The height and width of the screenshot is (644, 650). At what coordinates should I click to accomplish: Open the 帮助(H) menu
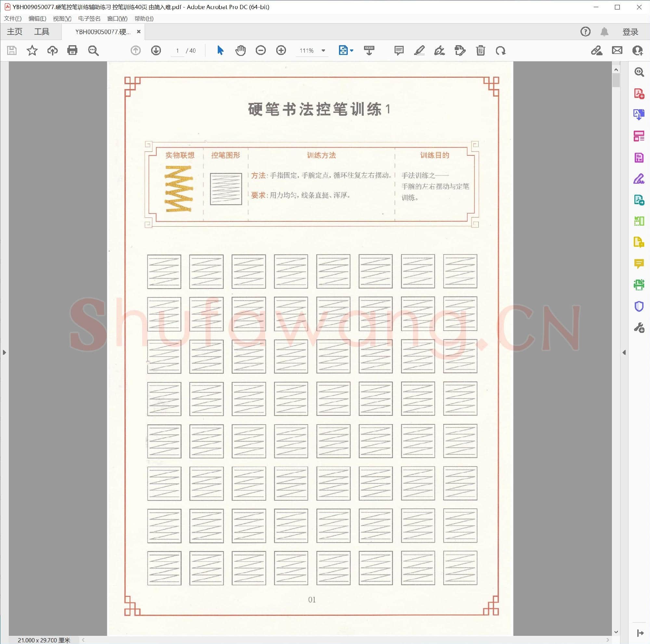tap(143, 19)
